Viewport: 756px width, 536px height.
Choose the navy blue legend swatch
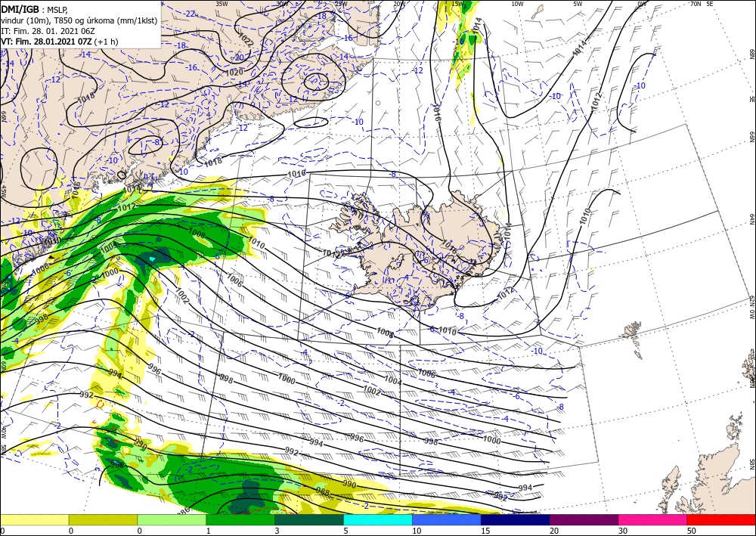click(x=516, y=519)
